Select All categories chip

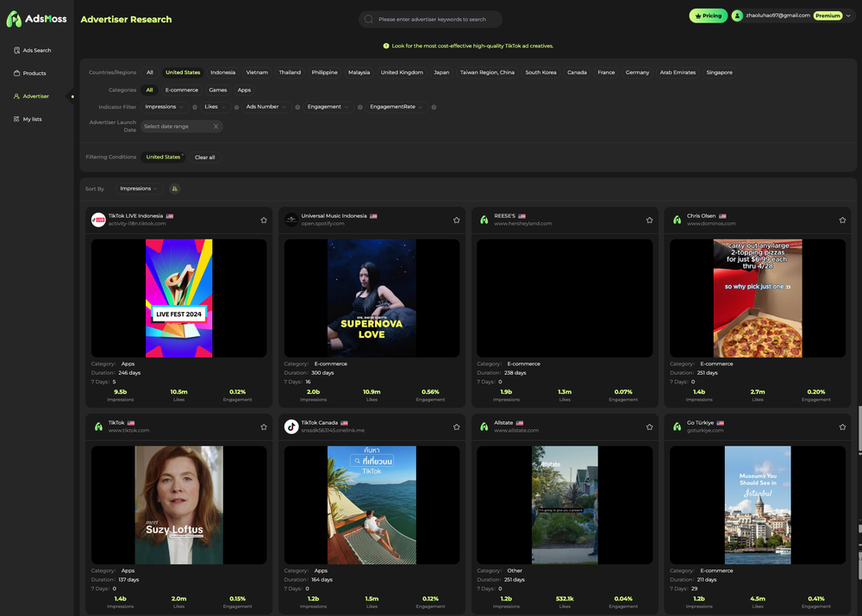[149, 90]
